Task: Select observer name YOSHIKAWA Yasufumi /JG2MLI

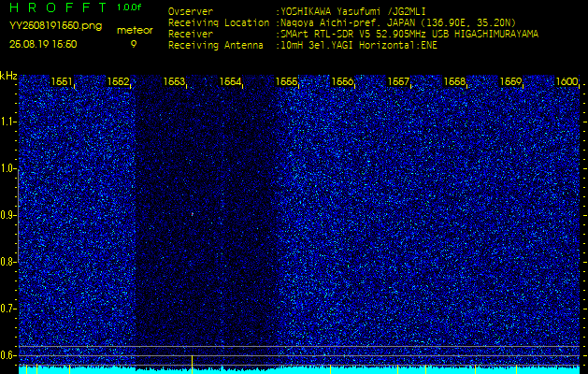Action: pos(353,11)
